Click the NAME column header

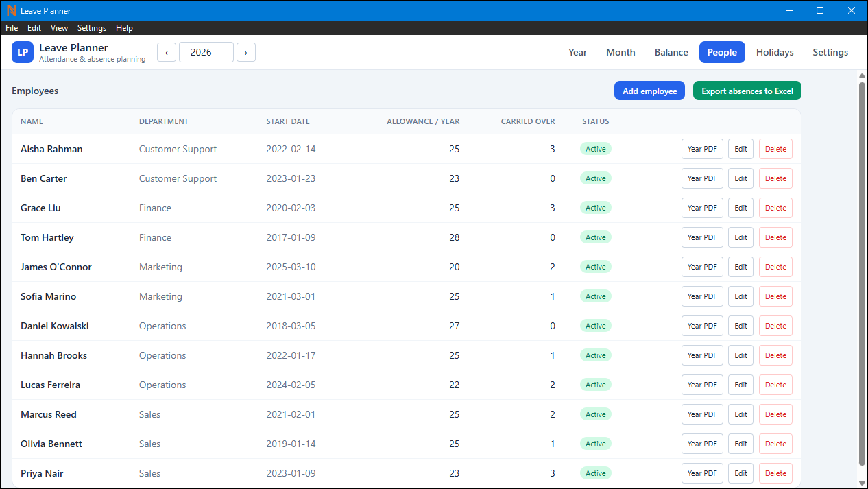[32, 121]
